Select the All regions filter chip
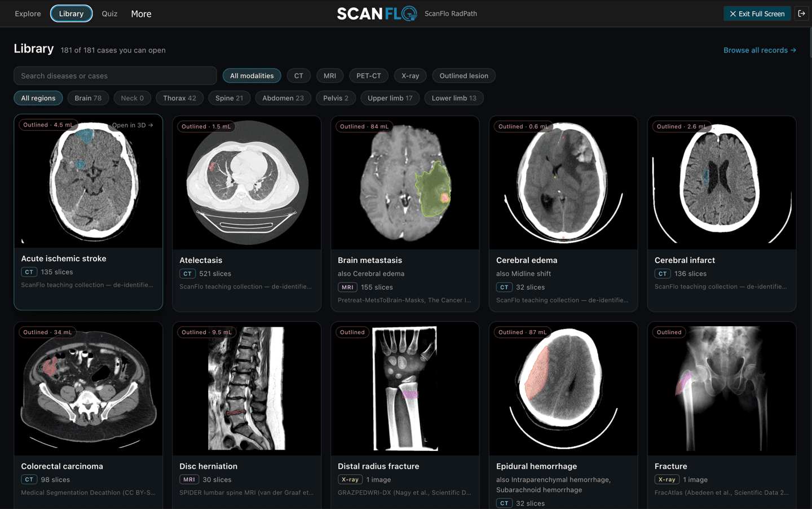 [38, 98]
